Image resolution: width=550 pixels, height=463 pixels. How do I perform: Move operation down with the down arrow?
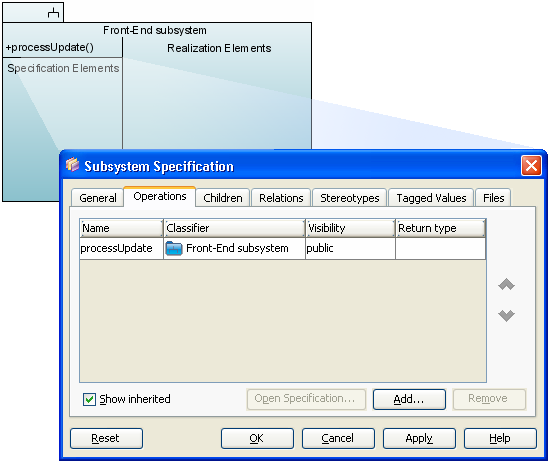click(x=506, y=315)
